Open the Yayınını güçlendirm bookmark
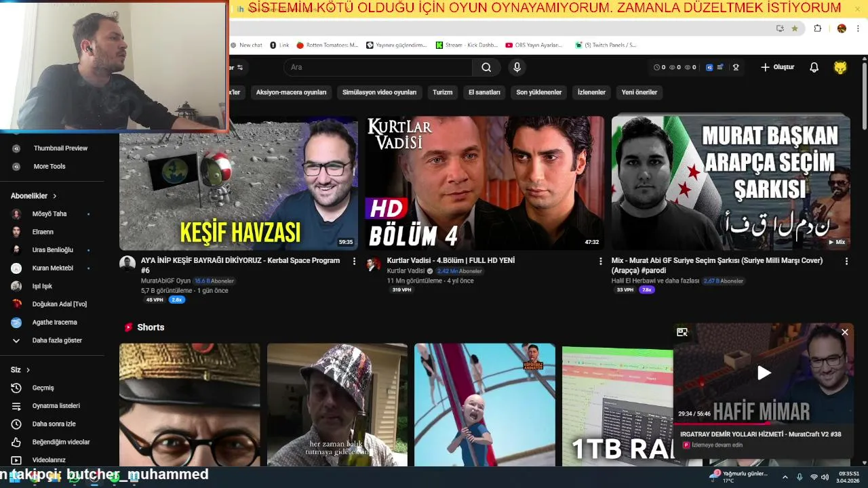 click(x=397, y=45)
